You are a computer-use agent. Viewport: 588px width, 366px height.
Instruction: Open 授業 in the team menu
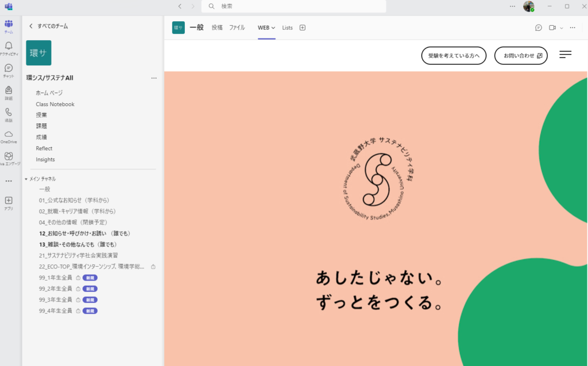(x=41, y=115)
